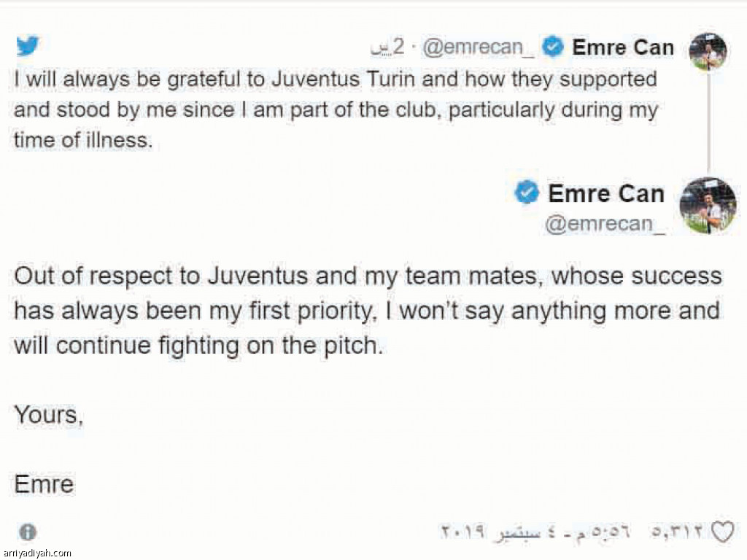Open the larger Emre Can profile avatar
Viewport: 747px width, 560px height.
click(708, 206)
